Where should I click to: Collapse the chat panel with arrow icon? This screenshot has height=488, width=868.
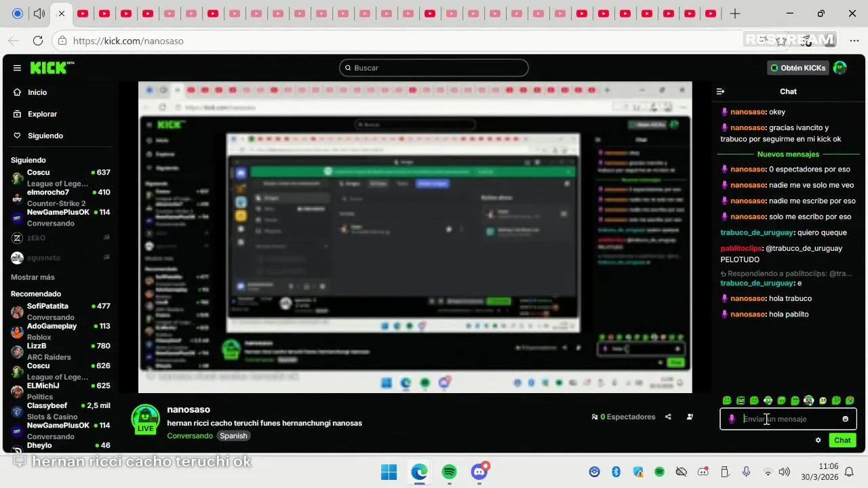tap(720, 91)
